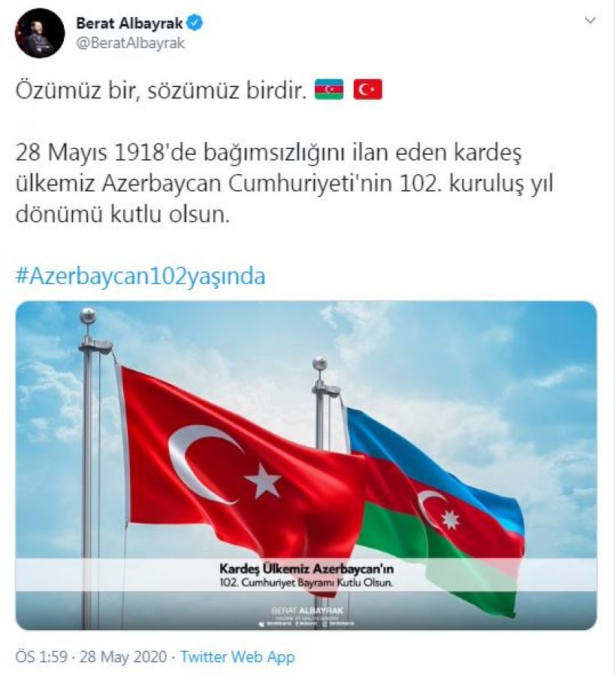The width and height of the screenshot is (616, 676).
Task: Click the tweet text starting 28 Mayıs 1918
Action: (285, 183)
